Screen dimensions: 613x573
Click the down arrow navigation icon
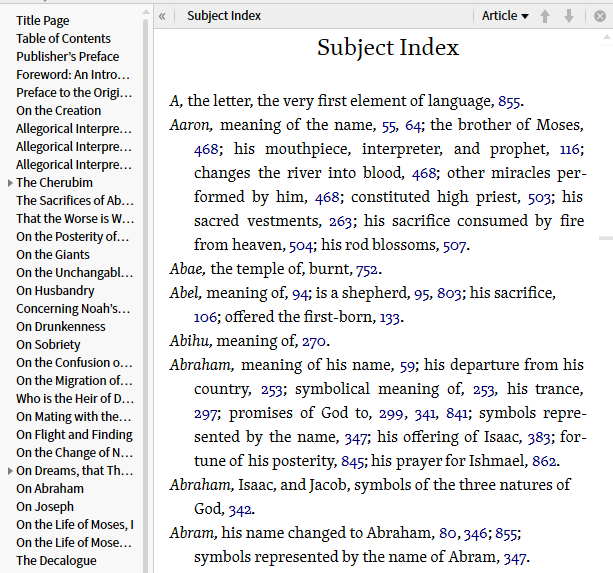pyautogui.click(x=569, y=16)
